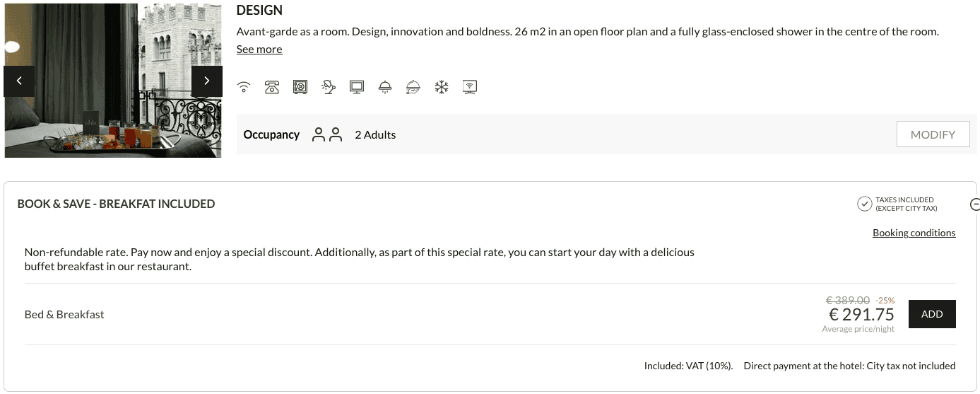Click the WiFi amenity icon
Screen dimensions: 980x394
(244, 87)
